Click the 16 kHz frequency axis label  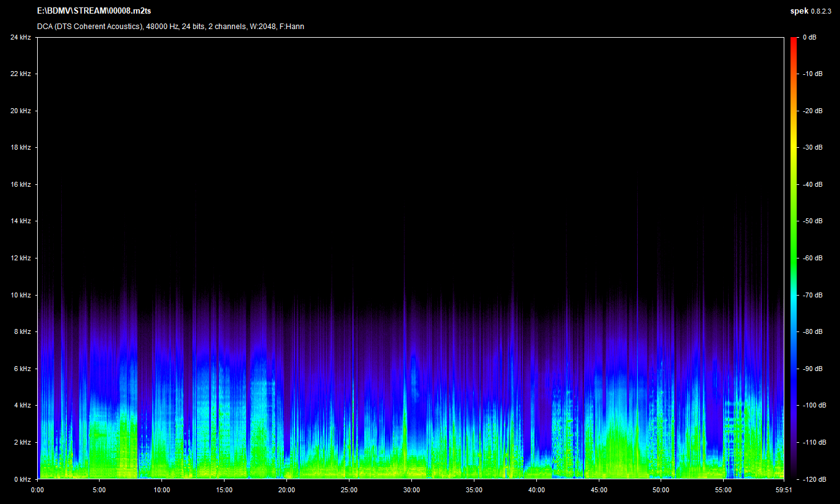pyautogui.click(x=20, y=185)
